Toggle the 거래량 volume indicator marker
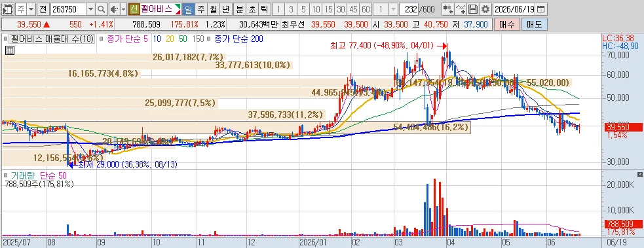The image size is (644, 248). pos(5,175)
